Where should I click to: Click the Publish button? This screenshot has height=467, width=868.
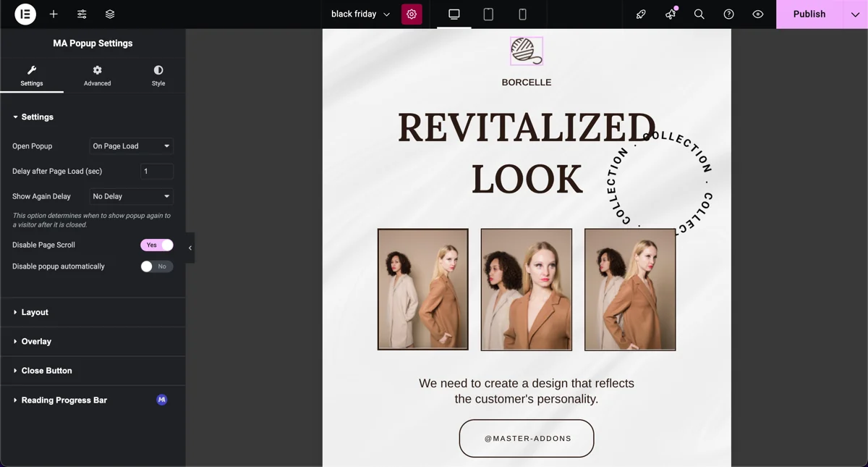809,14
